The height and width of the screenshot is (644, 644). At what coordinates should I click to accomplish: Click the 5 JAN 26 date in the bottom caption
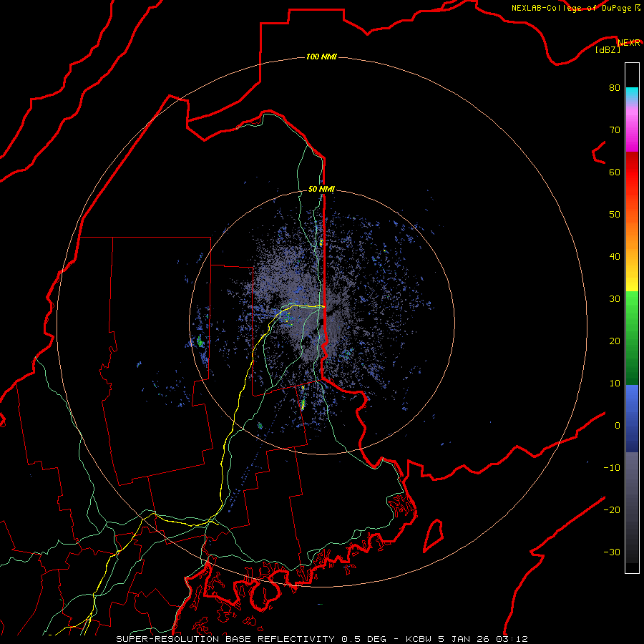click(463, 639)
